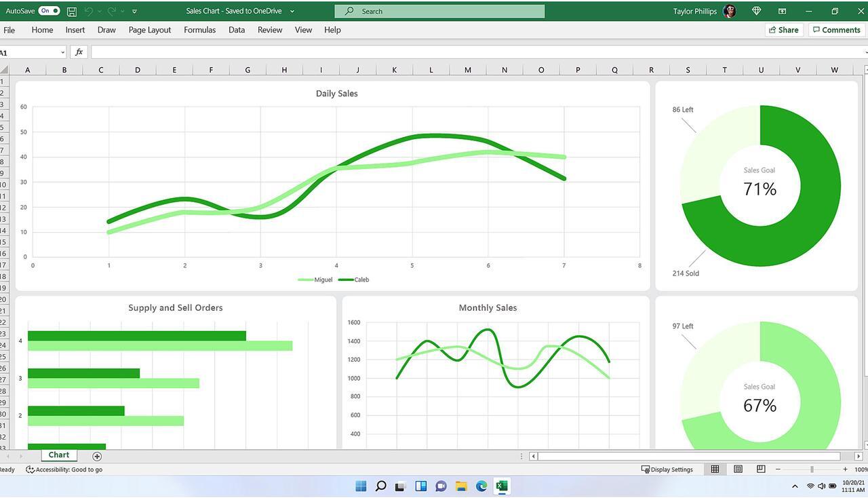Select the Formulas tab
This screenshot has height=498, width=868.
pyautogui.click(x=199, y=30)
